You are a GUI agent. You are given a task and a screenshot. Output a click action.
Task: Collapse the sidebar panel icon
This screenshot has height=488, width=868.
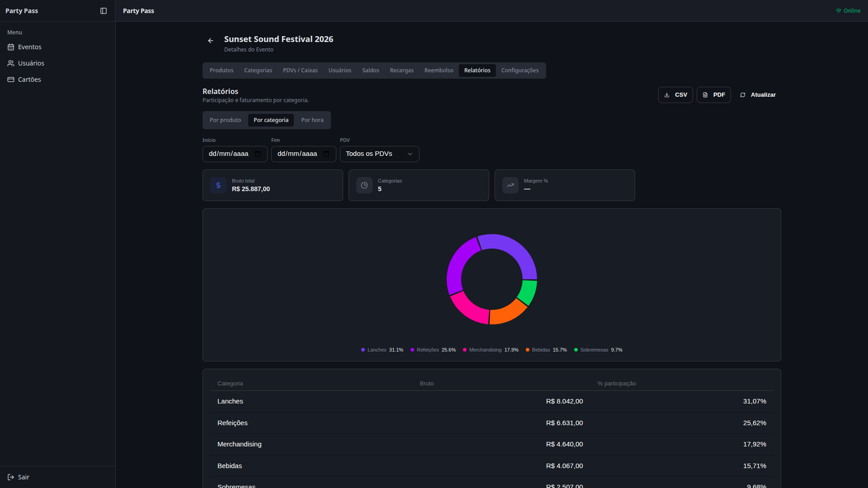click(104, 11)
